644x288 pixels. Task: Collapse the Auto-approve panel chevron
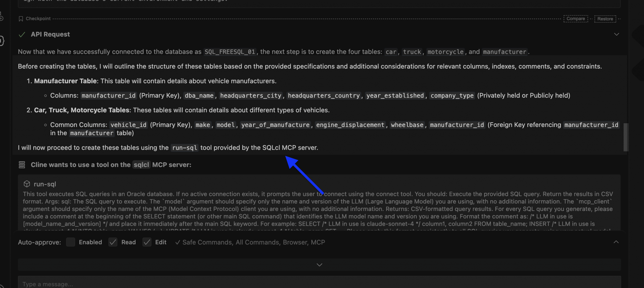pos(616,242)
